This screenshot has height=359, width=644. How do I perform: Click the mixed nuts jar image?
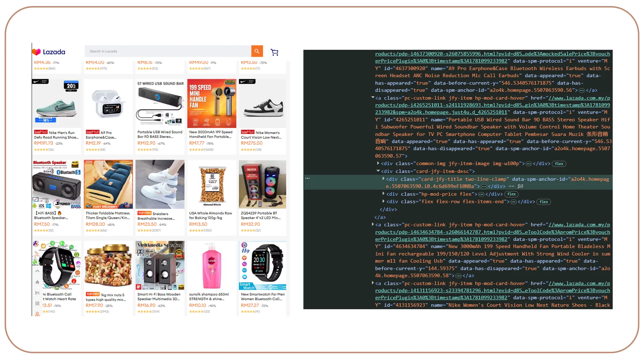tap(108, 265)
